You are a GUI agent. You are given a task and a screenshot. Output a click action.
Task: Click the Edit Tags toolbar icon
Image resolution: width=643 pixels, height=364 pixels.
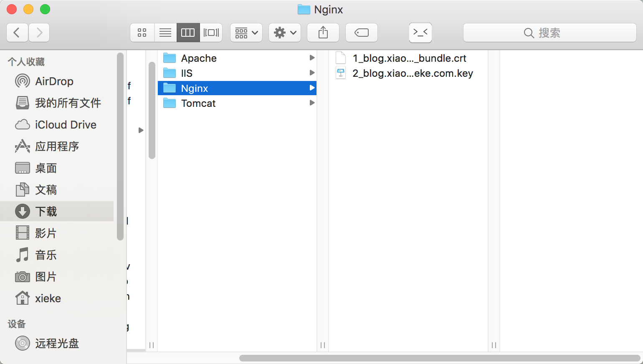point(362,33)
